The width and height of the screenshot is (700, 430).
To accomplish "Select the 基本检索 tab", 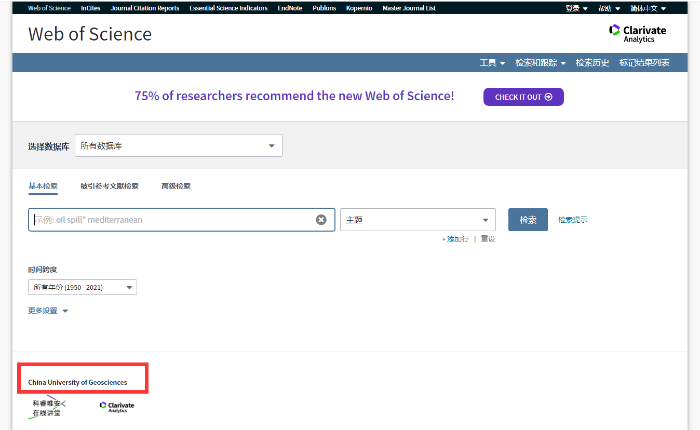I will click(43, 186).
